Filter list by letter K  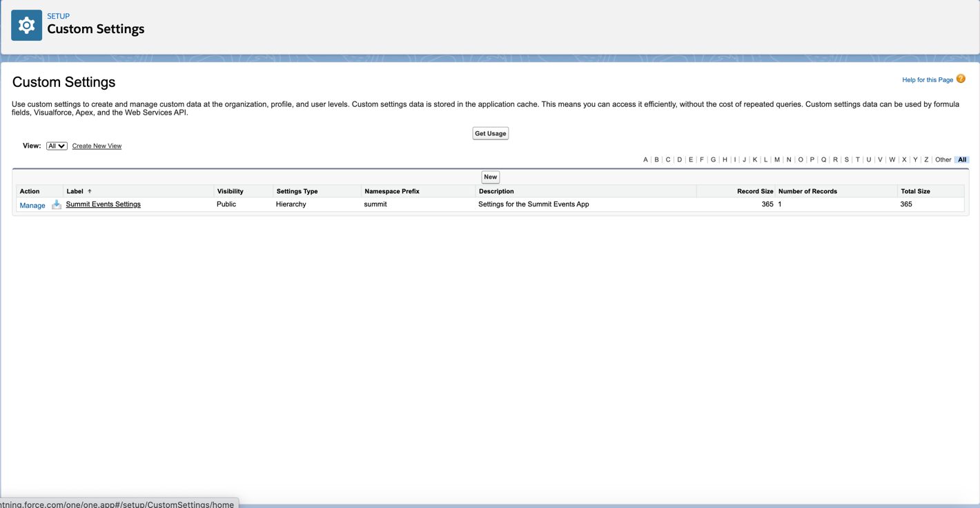tap(755, 159)
